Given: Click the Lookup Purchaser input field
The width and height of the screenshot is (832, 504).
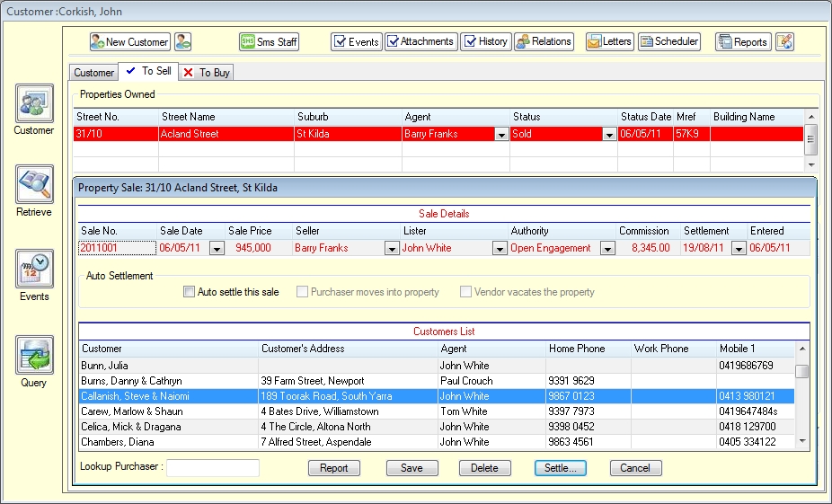Looking at the screenshot, I should click(x=213, y=468).
